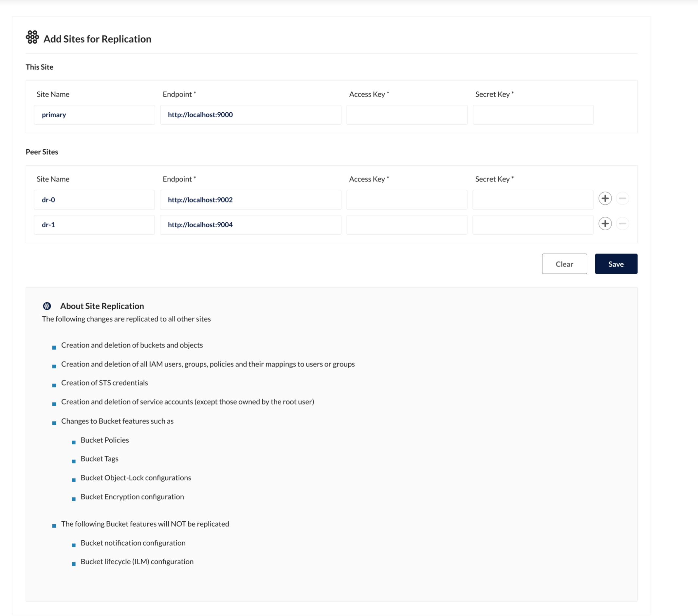This screenshot has width=698, height=616.
Task: Focus the dr-1 Secret Key field
Action: [532, 225]
